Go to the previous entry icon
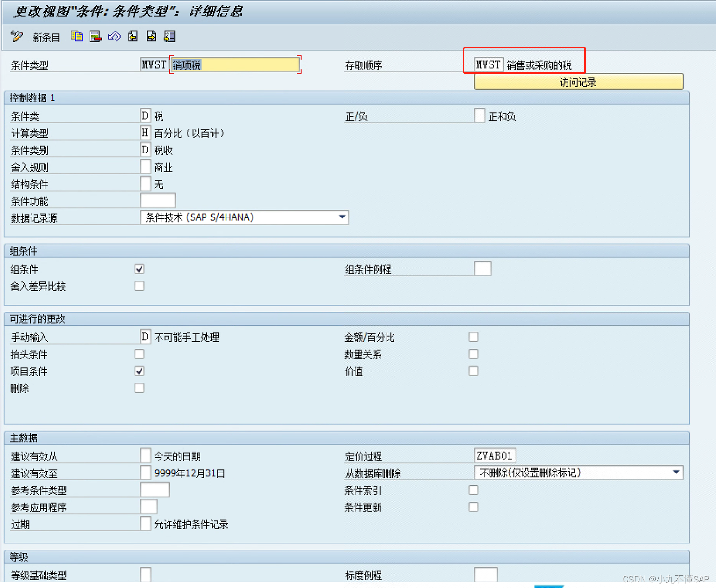This screenshot has height=588, width=716. tap(133, 36)
